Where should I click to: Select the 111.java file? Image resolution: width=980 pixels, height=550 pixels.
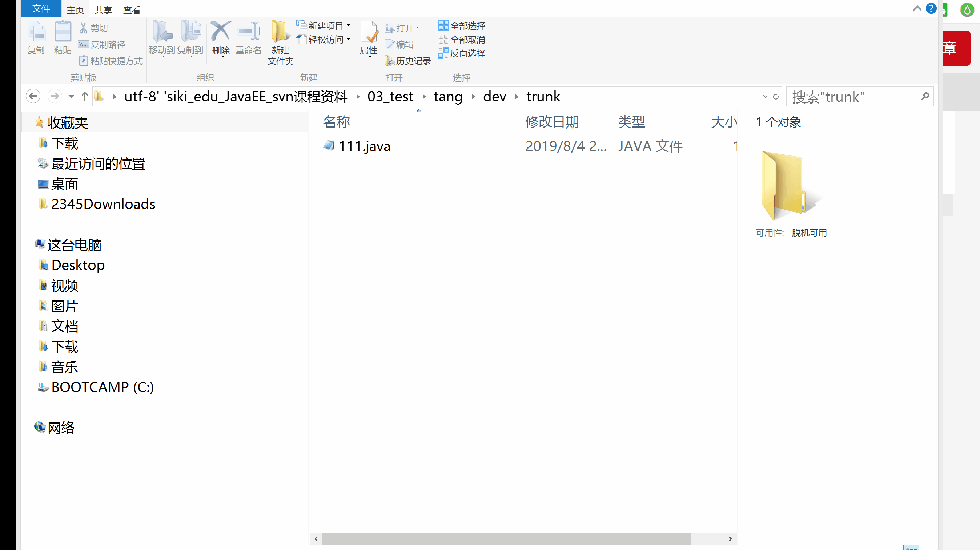coord(364,146)
